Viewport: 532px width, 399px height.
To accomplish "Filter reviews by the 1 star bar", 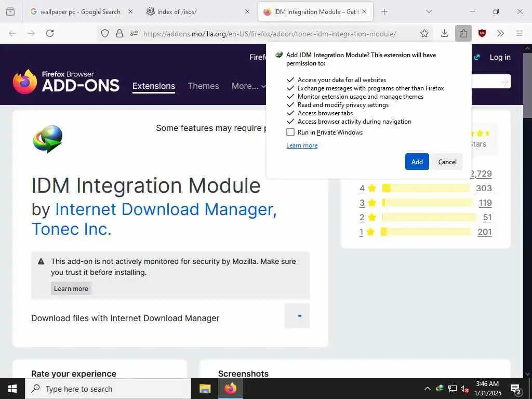I will click(426, 232).
